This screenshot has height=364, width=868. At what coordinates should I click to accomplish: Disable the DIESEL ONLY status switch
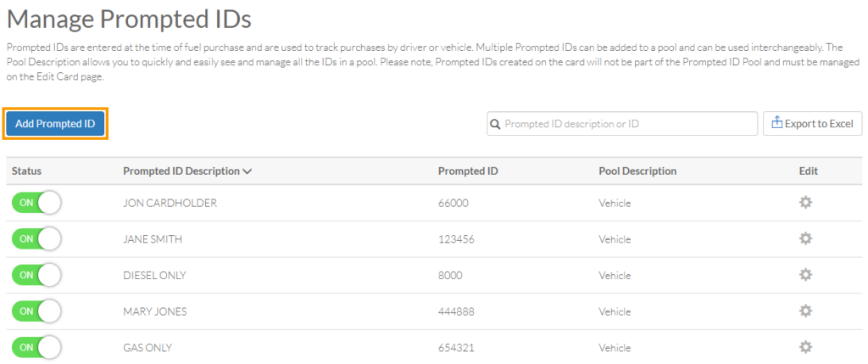tap(36, 275)
